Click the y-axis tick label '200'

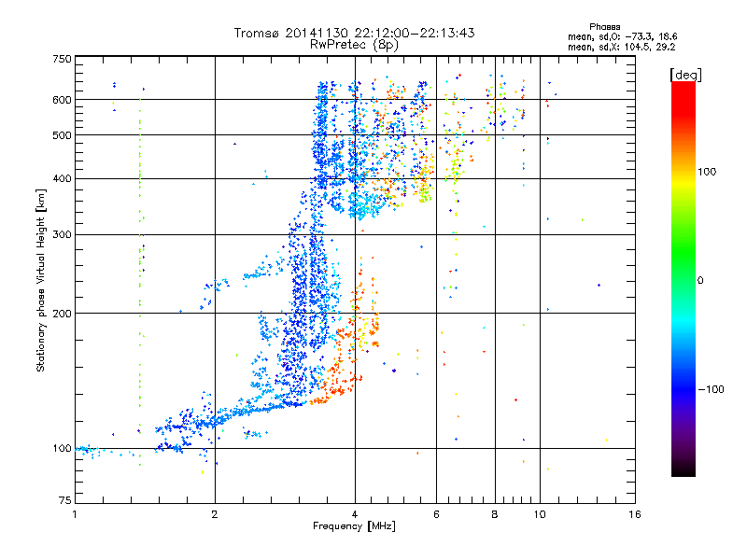[x=63, y=314]
